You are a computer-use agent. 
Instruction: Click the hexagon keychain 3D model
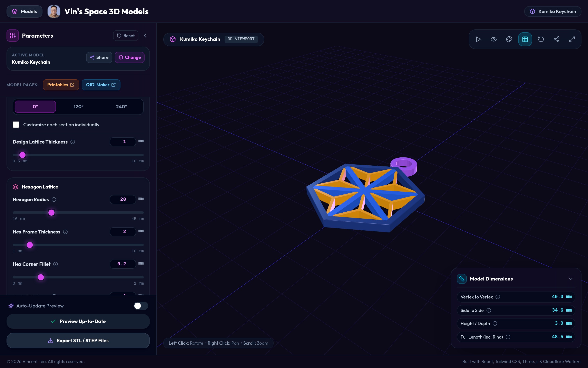click(x=365, y=198)
